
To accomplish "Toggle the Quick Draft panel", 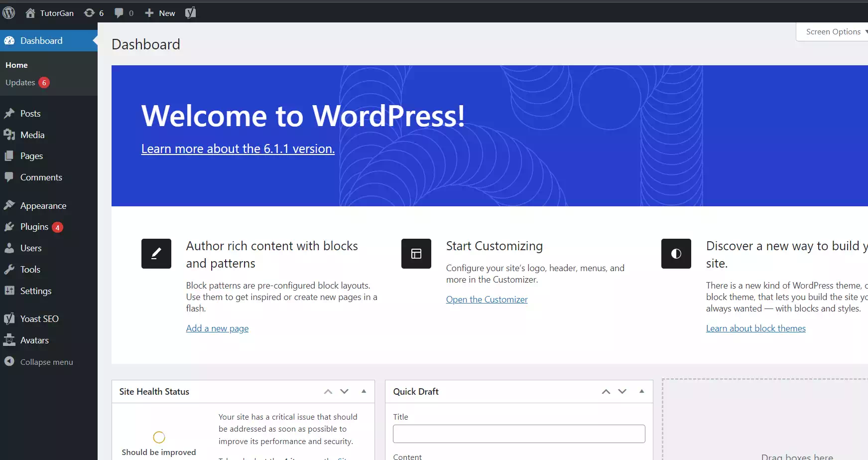I will pyautogui.click(x=642, y=392).
